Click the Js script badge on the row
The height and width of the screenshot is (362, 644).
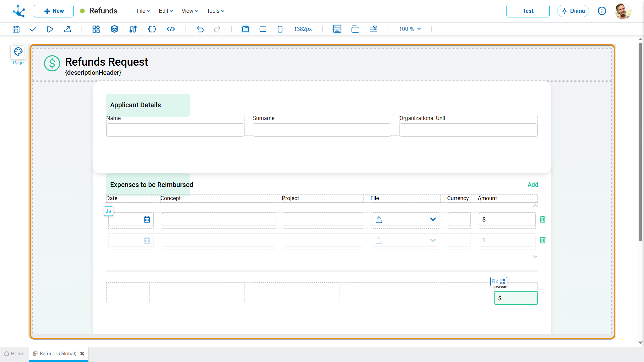(108, 211)
